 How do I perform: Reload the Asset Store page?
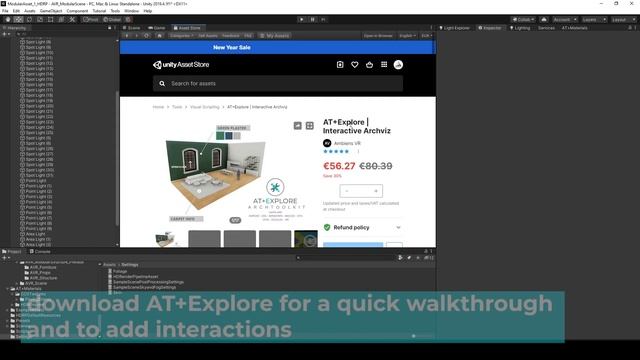click(x=147, y=36)
